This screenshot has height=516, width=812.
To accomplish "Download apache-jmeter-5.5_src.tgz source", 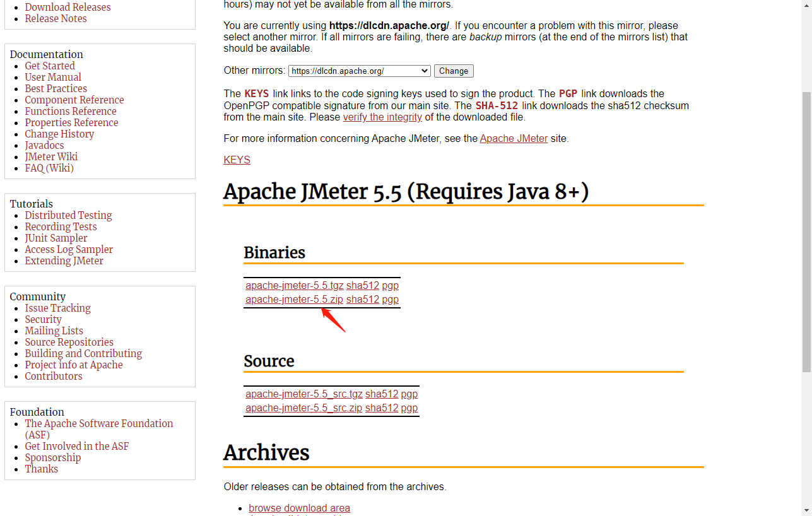I will 304,394.
